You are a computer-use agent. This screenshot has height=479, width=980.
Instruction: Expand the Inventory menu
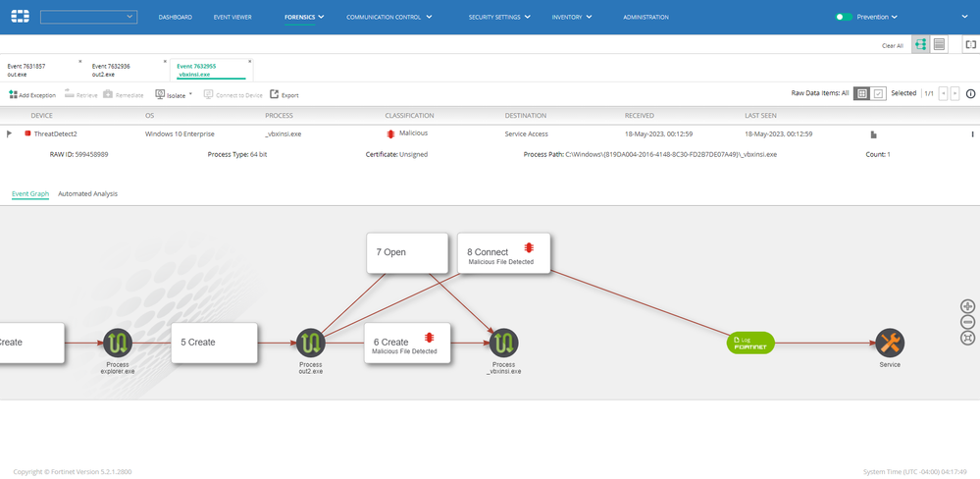click(x=572, y=18)
